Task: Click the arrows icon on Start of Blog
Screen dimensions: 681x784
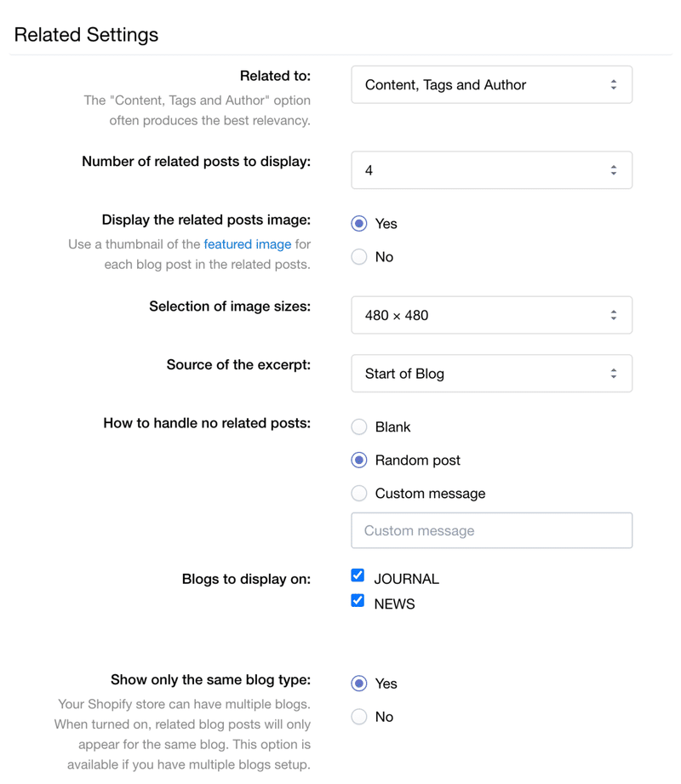Action: (x=613, y=374)
